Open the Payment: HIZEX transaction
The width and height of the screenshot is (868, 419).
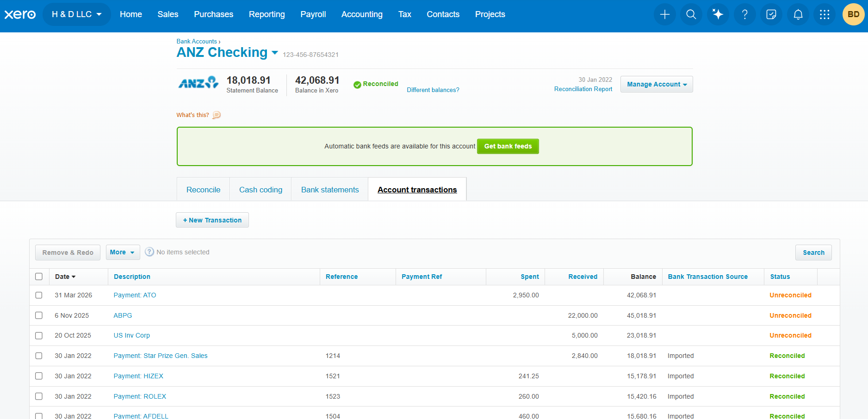(x=138, y=376)
